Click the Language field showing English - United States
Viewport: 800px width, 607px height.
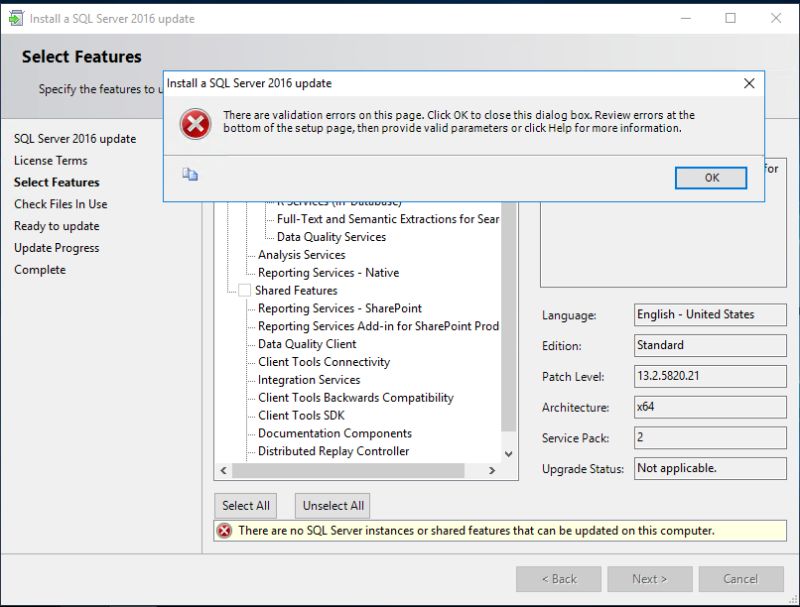(x=710, y=314)
